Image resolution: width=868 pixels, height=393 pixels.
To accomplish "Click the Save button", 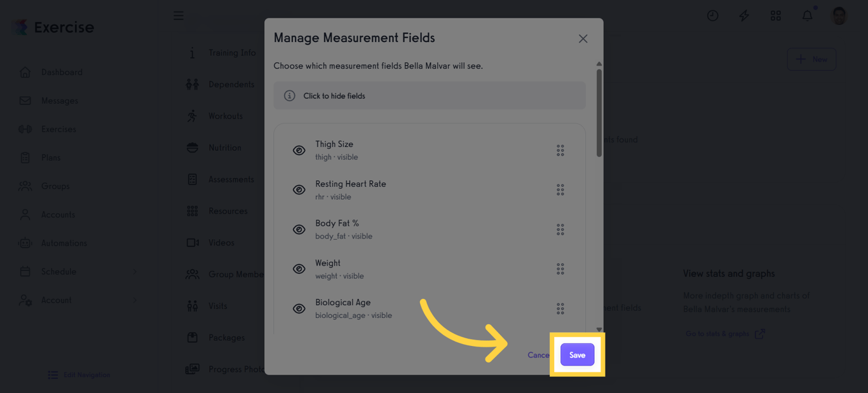I will pos(576,355).
